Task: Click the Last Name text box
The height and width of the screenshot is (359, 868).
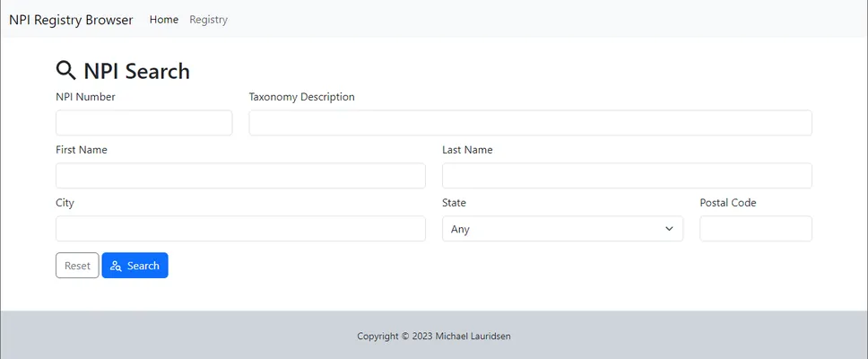Action: pos(627,176)
